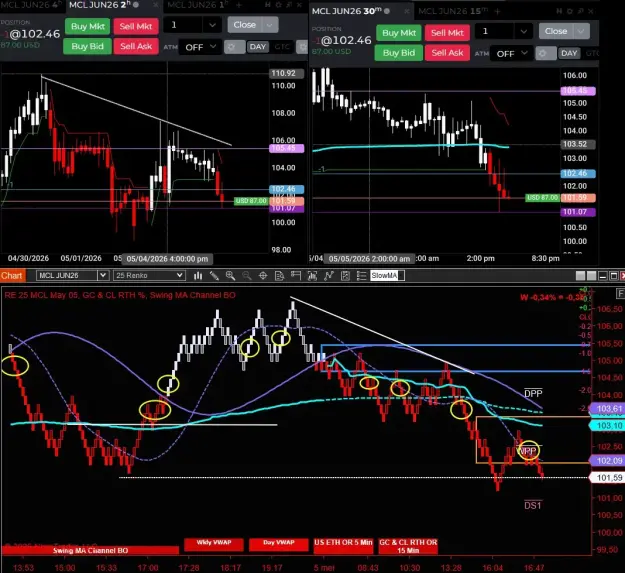Screen dimensions: 625x573
Task: Toggle the US ETH OR 5 Min button
Action: pos(343,546)
